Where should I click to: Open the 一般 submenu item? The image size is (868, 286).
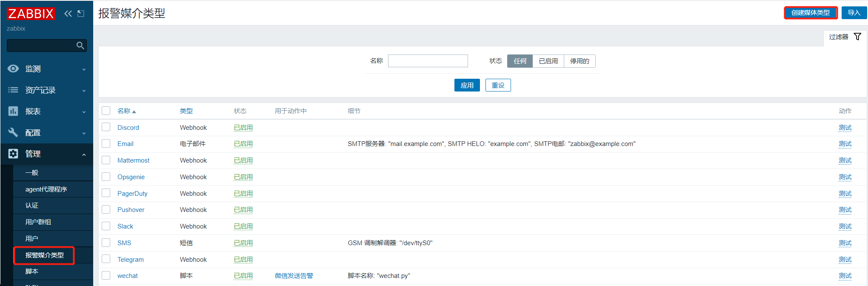53,172
